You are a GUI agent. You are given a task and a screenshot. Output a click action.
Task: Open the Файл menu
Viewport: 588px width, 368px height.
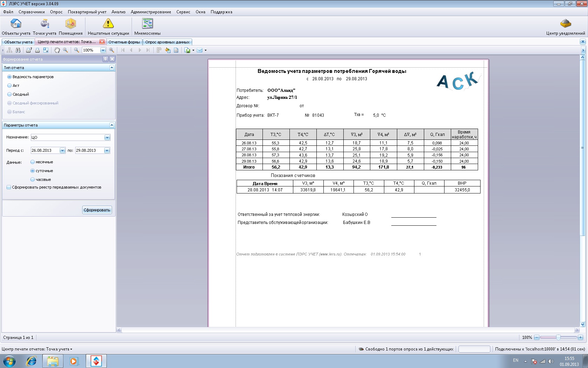[8, 12]
